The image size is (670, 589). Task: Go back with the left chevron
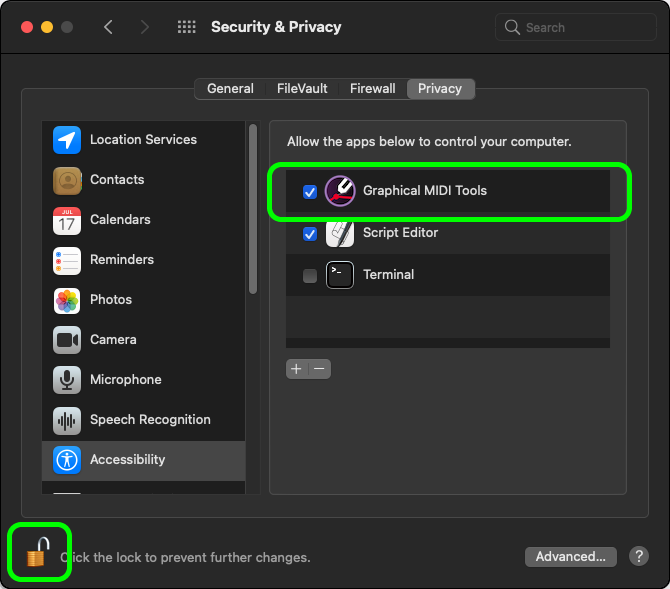pyautogui.click(x=108, y=27)
